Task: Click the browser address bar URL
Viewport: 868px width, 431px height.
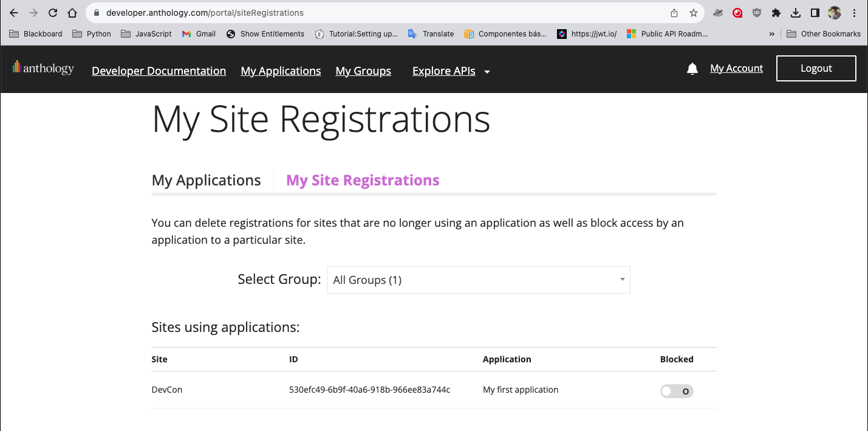Action: click(205, 13)
